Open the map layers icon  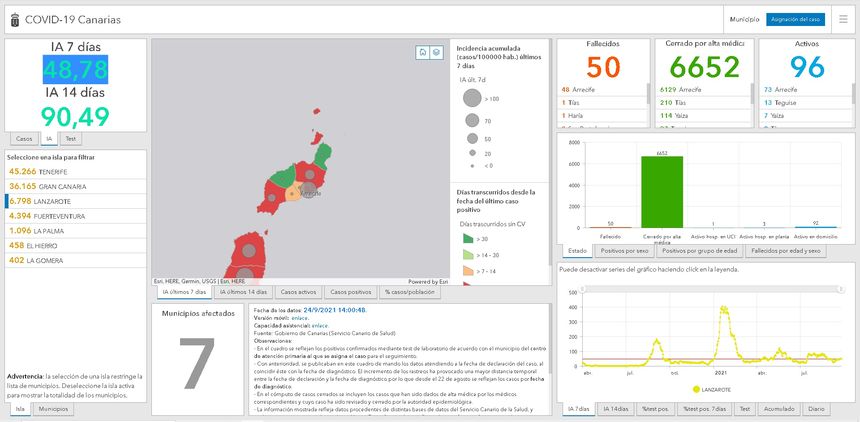point(436,52)
